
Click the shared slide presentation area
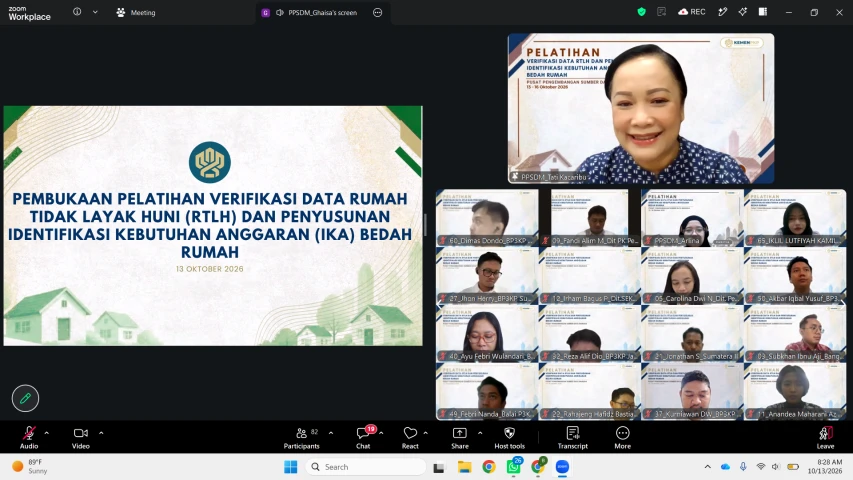tap(213, 226)
